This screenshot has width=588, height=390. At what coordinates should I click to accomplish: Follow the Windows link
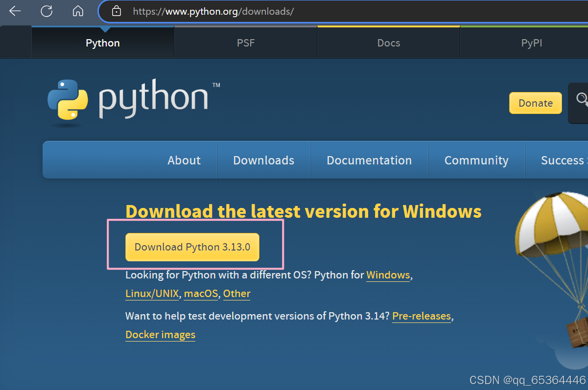[388, 275]
